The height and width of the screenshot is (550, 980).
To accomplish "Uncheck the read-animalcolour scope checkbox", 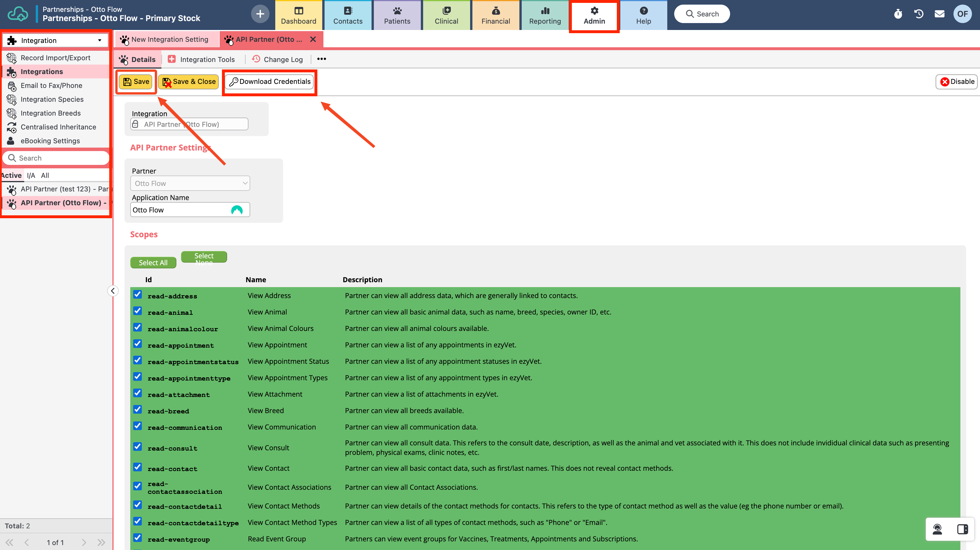I will point(137,327).
